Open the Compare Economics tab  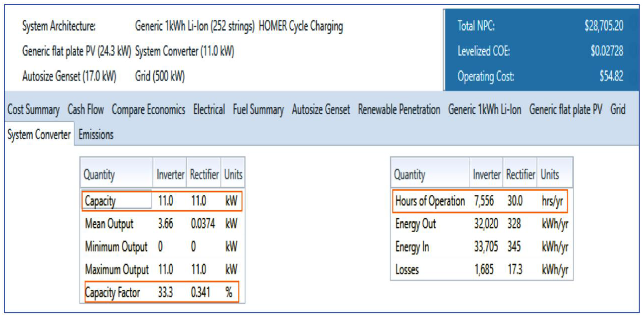pyautogui.click(x=148, y=110)
